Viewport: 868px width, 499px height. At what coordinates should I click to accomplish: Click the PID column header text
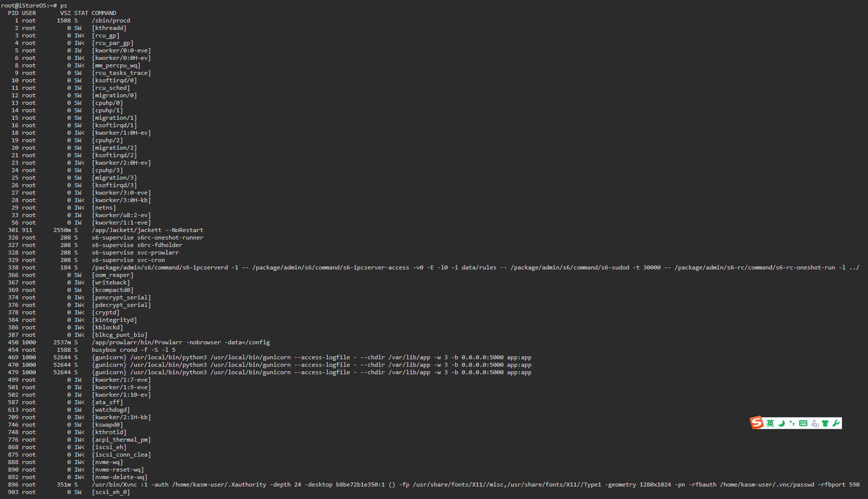click(13, 13)
